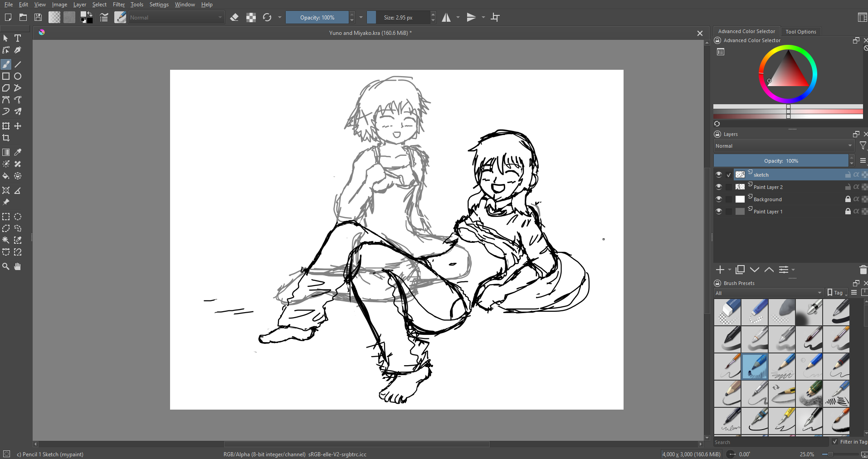Select the Gradient tool
This screenshot has width=868, height=459.
pyautogui.click(x=6, y=152)
